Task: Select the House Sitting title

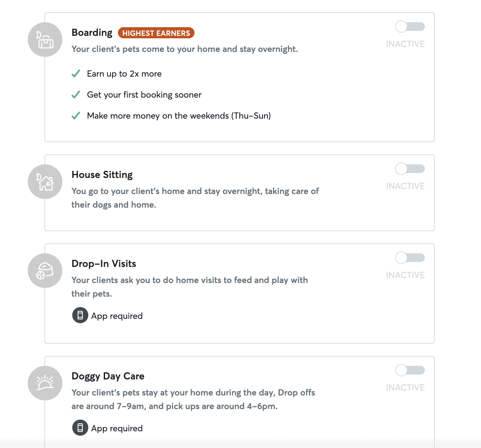Action: 102,175
